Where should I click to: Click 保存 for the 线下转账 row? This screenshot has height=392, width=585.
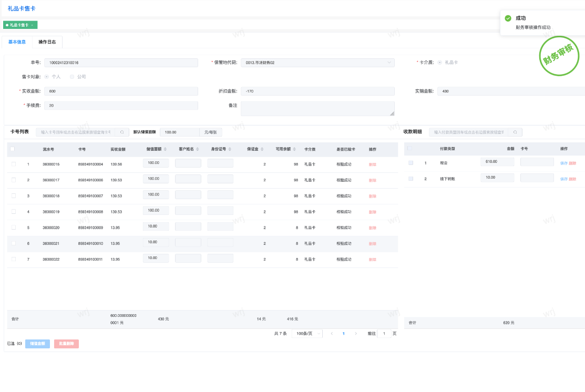[x=563, y=179]
